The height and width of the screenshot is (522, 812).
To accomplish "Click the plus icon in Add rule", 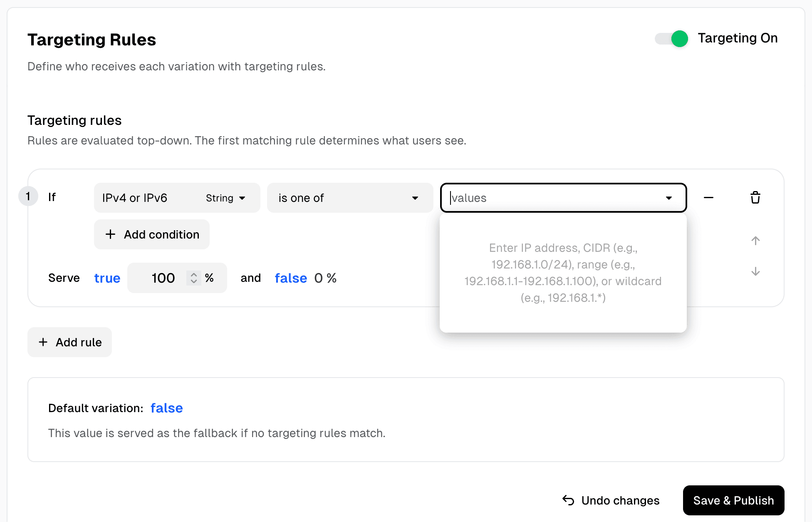I will coord(43,342).
